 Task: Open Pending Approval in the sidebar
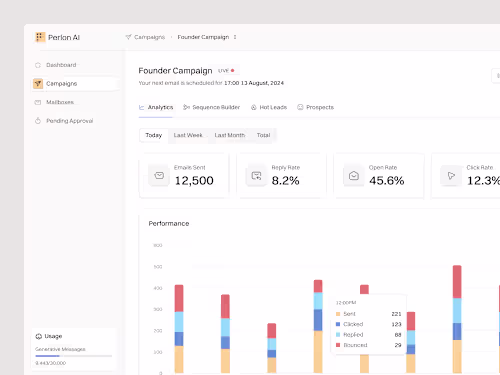(64, 121)
